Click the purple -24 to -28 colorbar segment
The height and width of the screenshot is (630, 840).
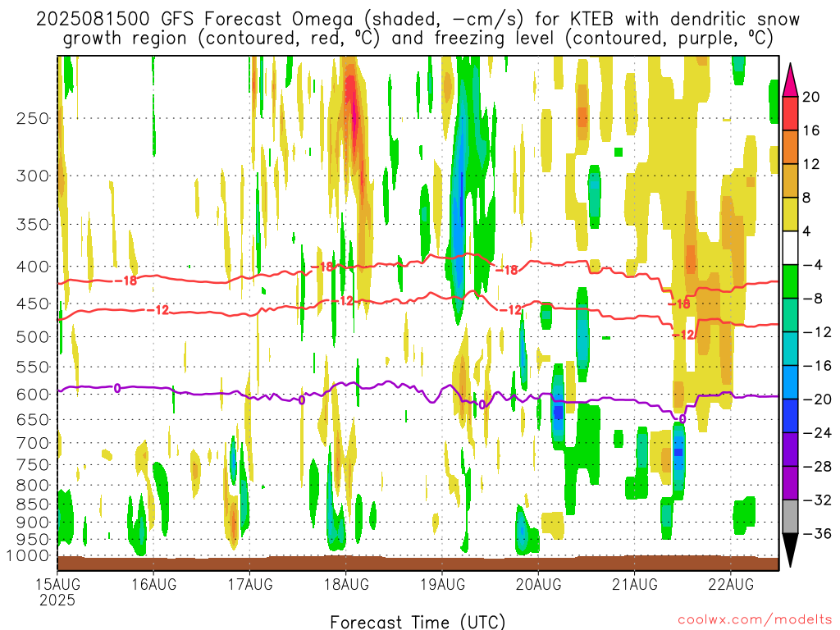790,450
